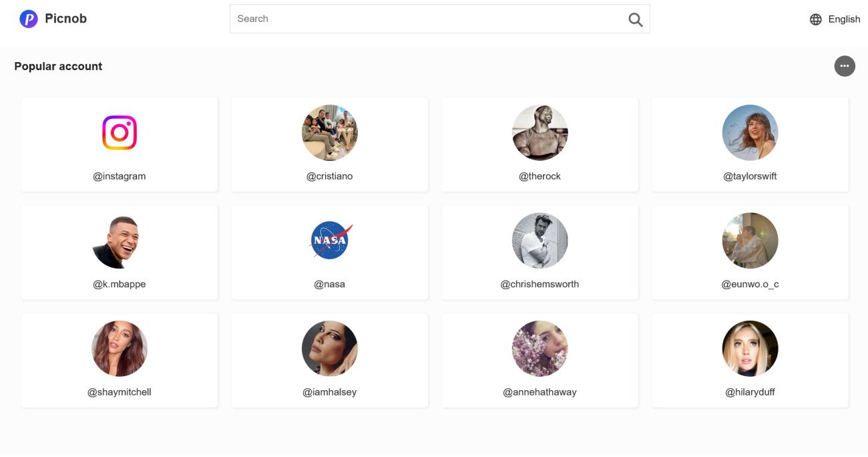
Task: Open the @shaymitchell profile photo
Action: 120,348
